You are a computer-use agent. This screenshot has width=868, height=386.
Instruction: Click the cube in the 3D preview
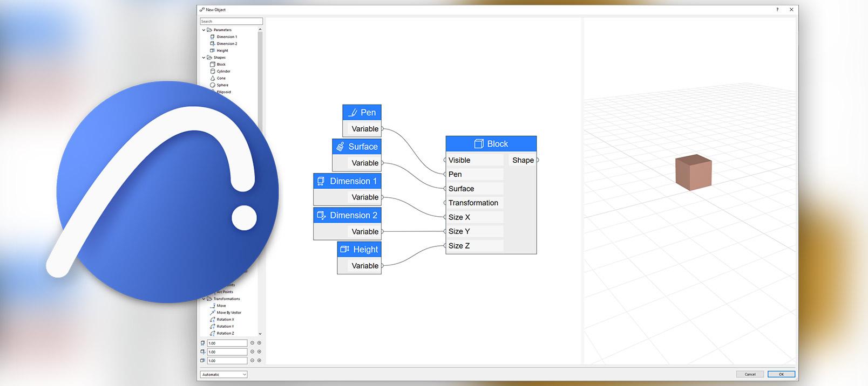click(x=694, y=173)
